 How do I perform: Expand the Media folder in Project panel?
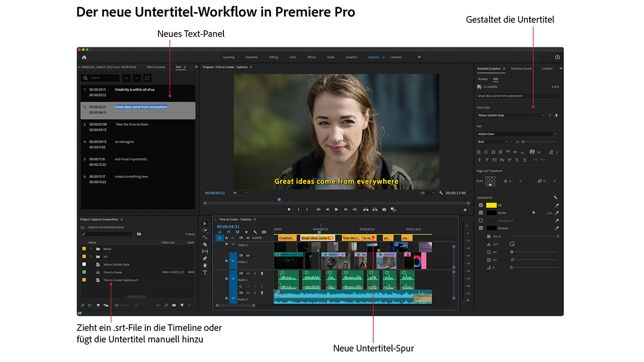click(91, 249)
